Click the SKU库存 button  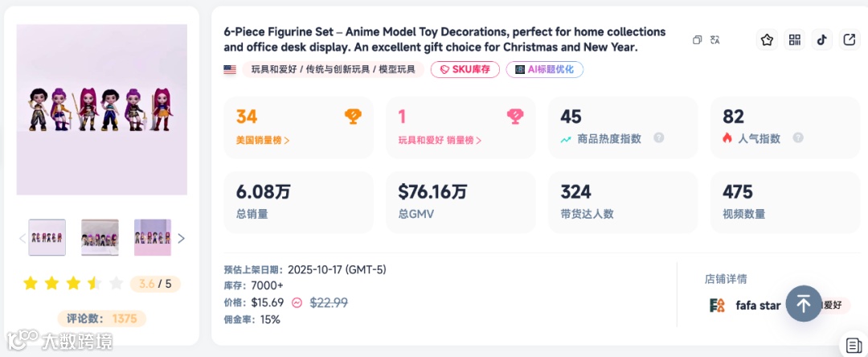pos(465,70)
